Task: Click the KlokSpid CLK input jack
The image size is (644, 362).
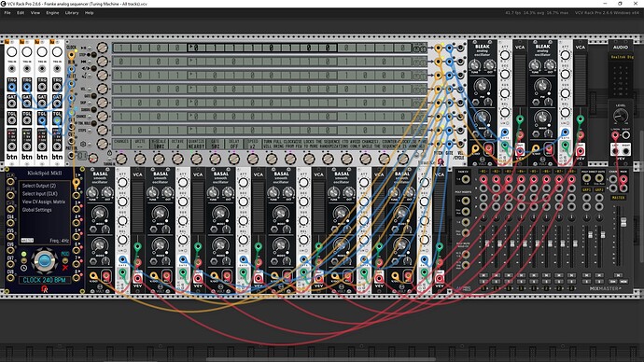Action: click(x=10, y=181)
